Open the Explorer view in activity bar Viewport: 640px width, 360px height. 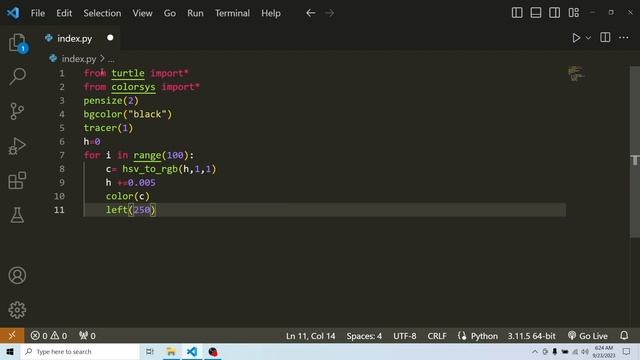click(17, 42)
